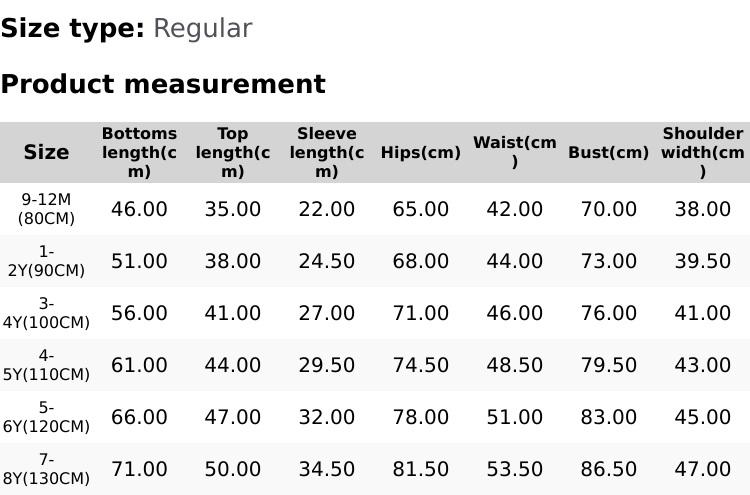Select the 5-6Y(120CM) size row label
Screen dimensions: 750x495
pyautogui.click(x=46, y=417)
